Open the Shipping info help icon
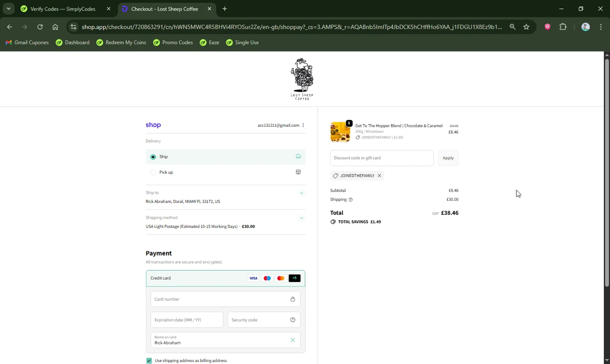The height and width of the screenshot is (364, 610). [x=351, y=200]
